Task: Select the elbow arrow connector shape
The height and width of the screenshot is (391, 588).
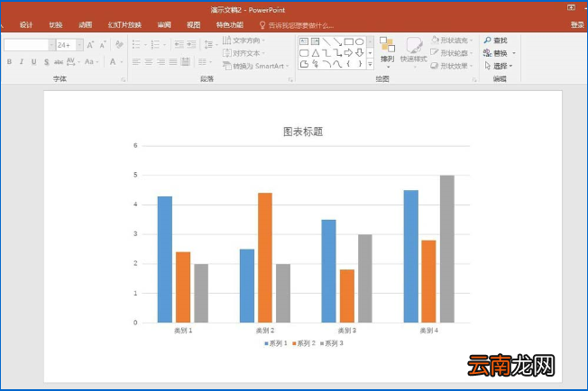Action: (337, 53)
